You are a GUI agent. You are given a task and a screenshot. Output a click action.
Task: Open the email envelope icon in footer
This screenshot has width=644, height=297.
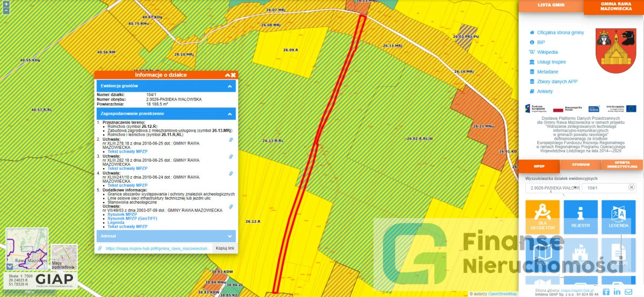(x=628, y=292)
